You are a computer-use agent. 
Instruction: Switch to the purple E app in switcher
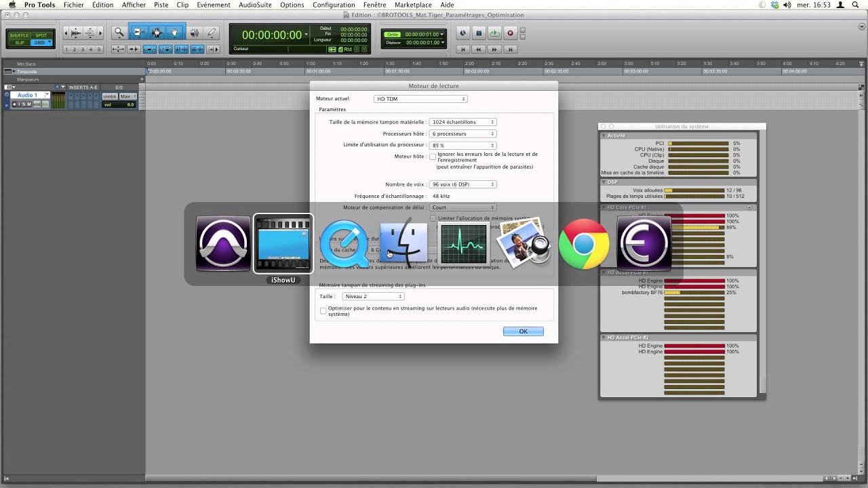[x=644, y=243]
